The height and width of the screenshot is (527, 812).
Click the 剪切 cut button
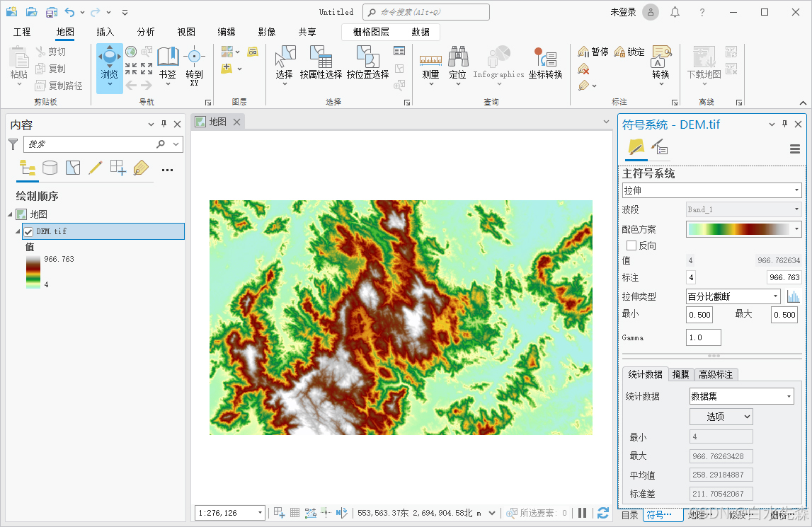[x=51, y=52]
